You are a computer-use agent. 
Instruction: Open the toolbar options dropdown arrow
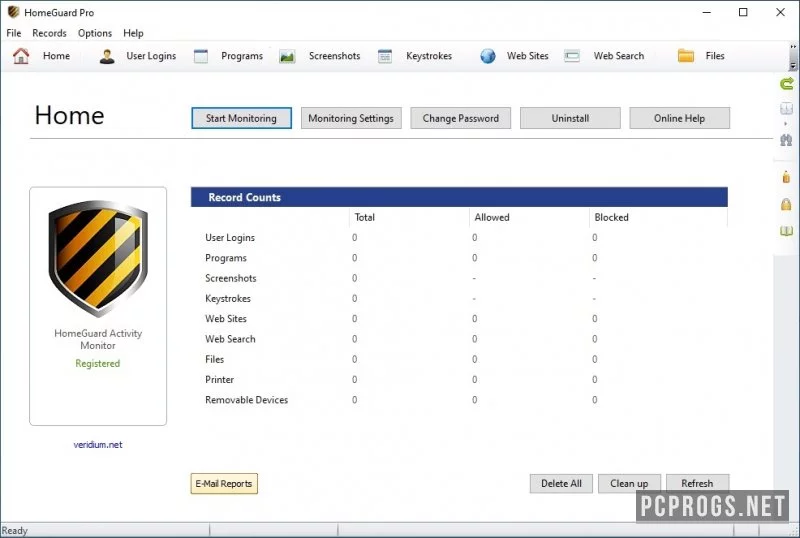(x=793, y=65)
